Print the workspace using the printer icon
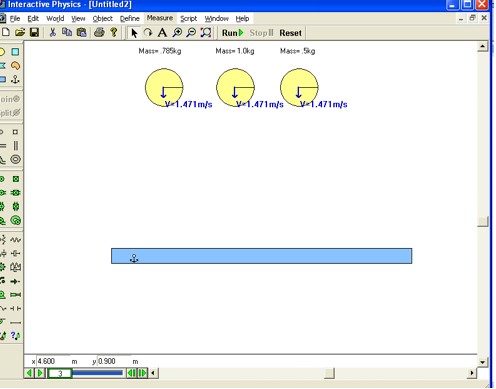496x389 pixels. (x=99, y=33)
